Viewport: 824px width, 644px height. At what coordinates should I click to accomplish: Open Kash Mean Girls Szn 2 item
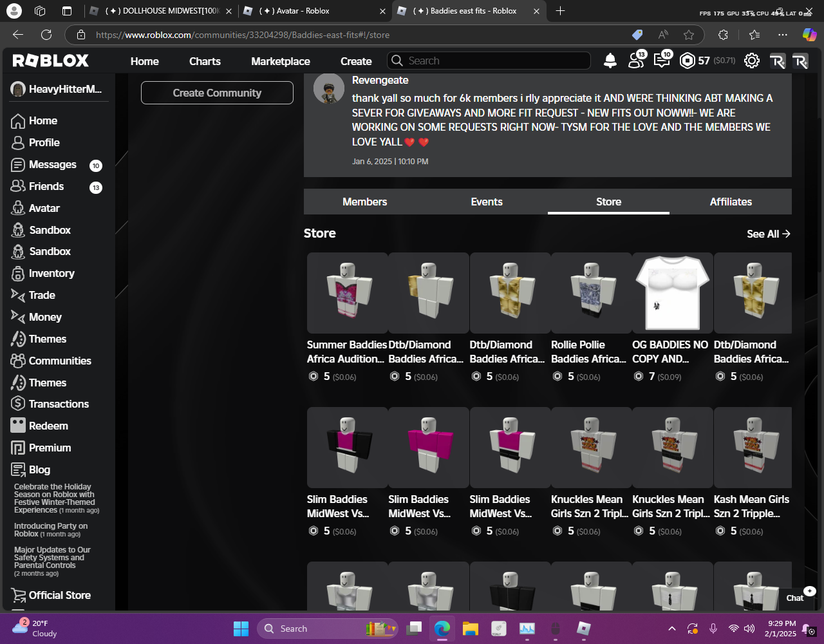point(753,448)
